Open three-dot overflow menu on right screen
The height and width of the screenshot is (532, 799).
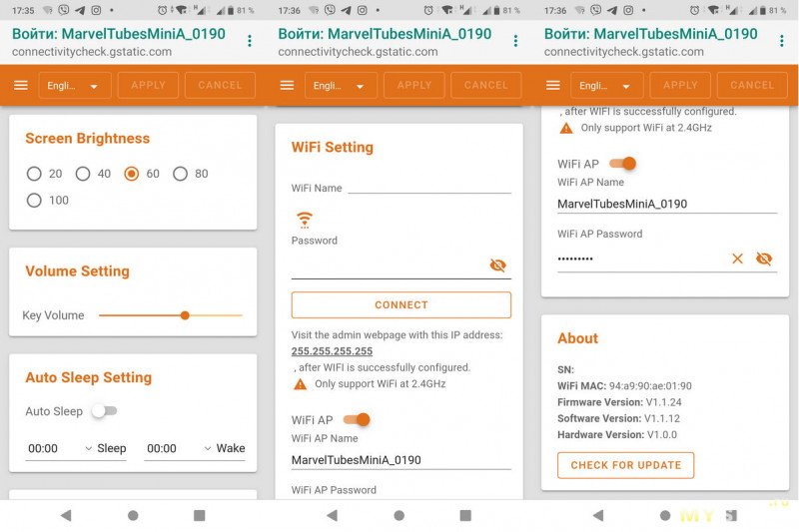[781, 41]
